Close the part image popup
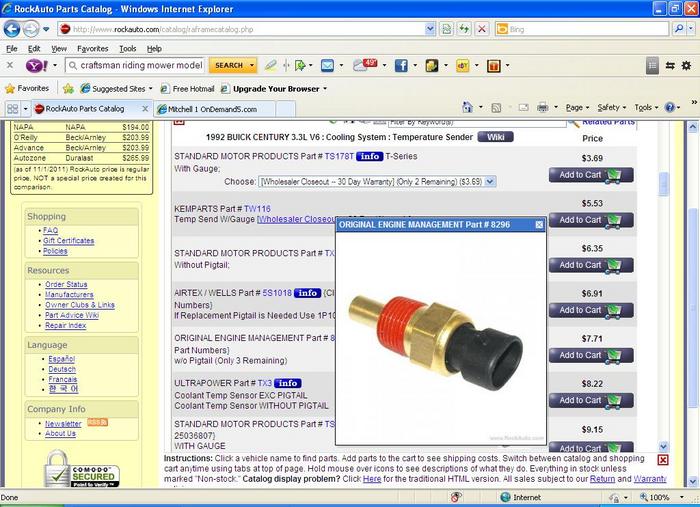Screen dimensions: 700x507 pyautogui.click(x=539, y=225)
